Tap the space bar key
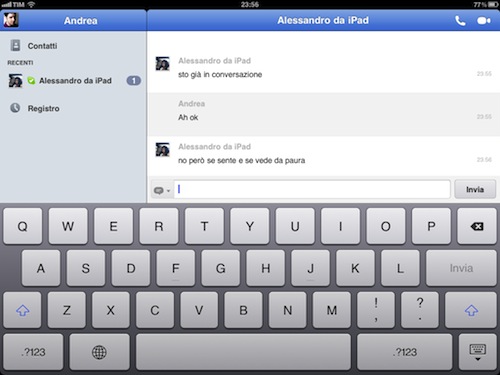 [243, 352]
